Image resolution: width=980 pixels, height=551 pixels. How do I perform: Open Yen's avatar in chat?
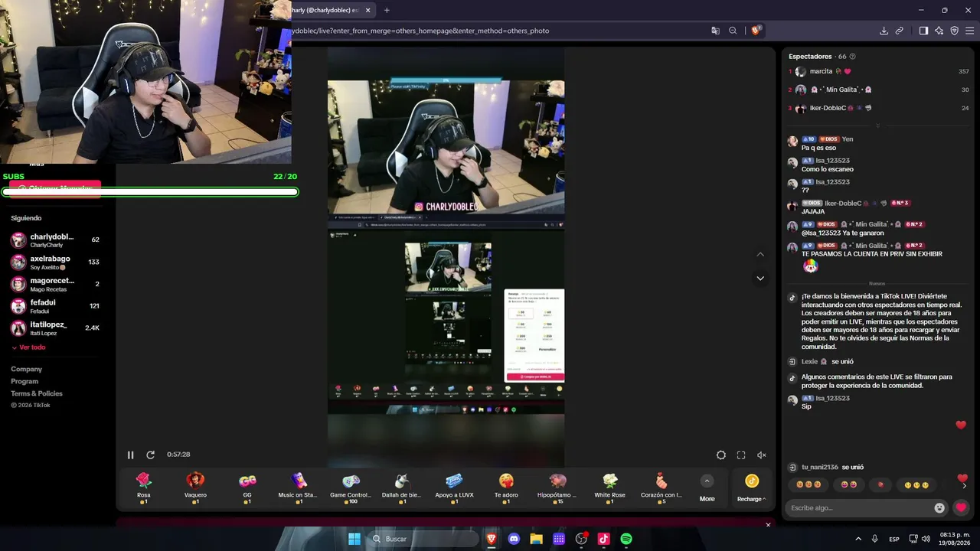(792, 142)
